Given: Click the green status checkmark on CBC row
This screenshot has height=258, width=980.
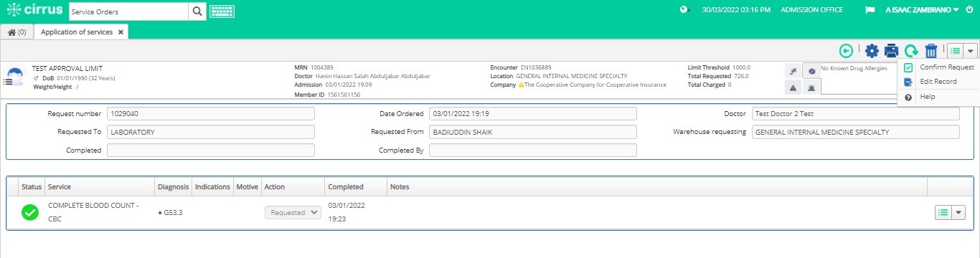Looking at the screenshot, I should 30,212.
